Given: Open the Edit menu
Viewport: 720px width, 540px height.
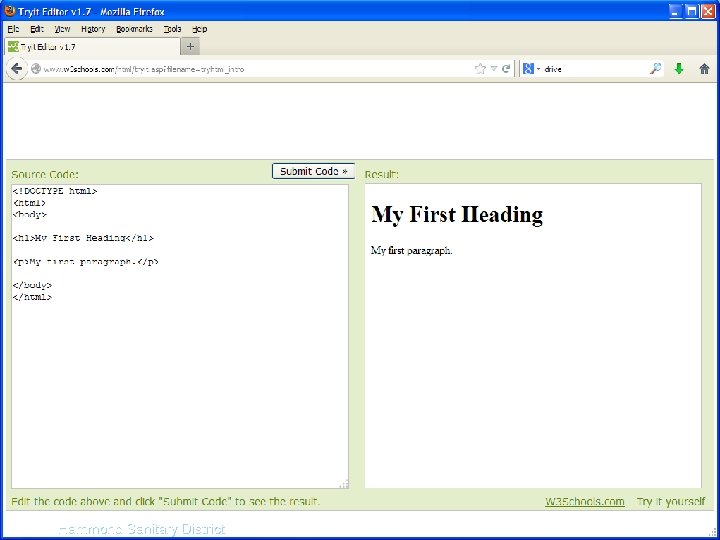Looking at the screenshot, I should 37,29.
